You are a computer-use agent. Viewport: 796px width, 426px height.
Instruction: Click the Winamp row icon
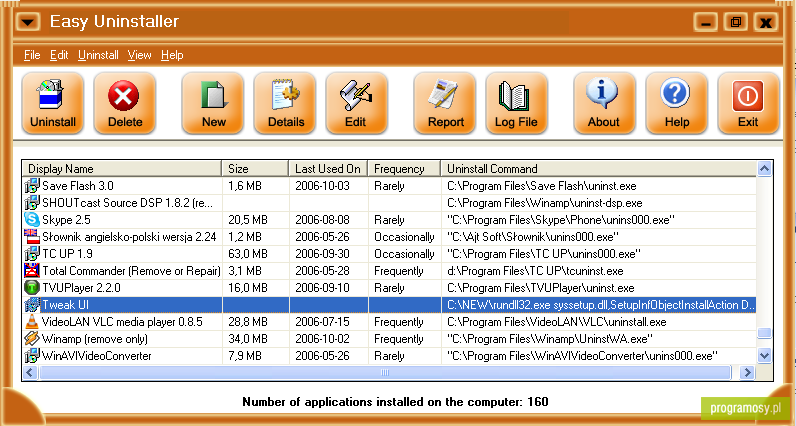pyautogui.click(x=32, y=339)
